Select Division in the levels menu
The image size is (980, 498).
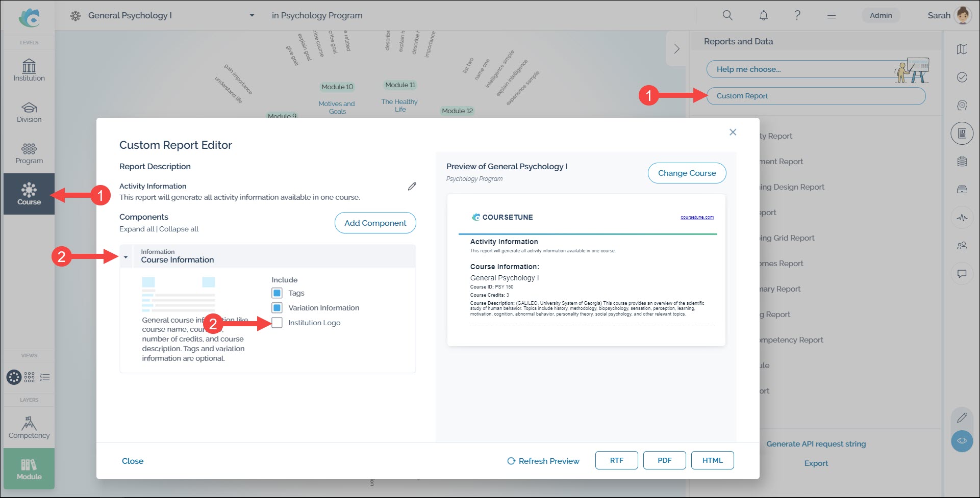[x=29, y=112]
